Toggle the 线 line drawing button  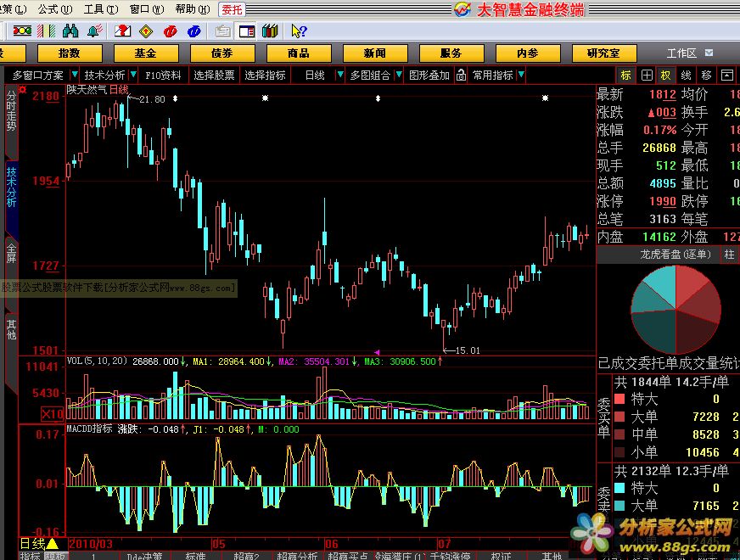click(x=687, y=75)
